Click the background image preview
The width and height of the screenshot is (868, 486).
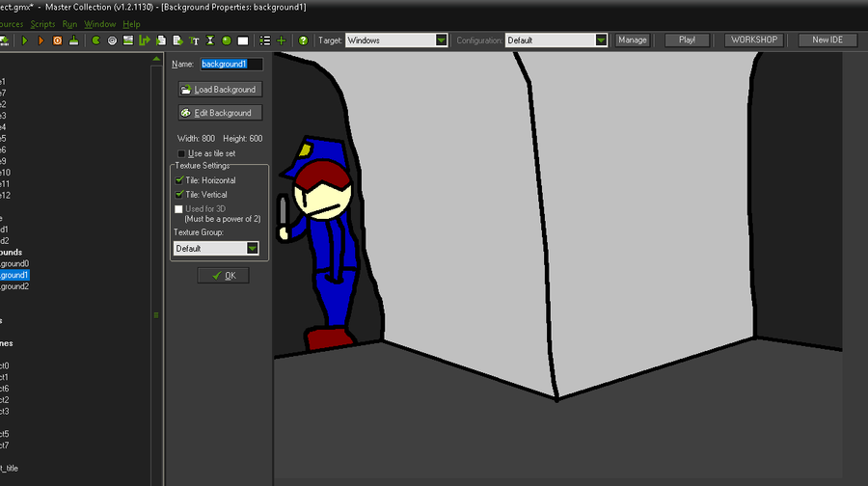click(558, 265)
